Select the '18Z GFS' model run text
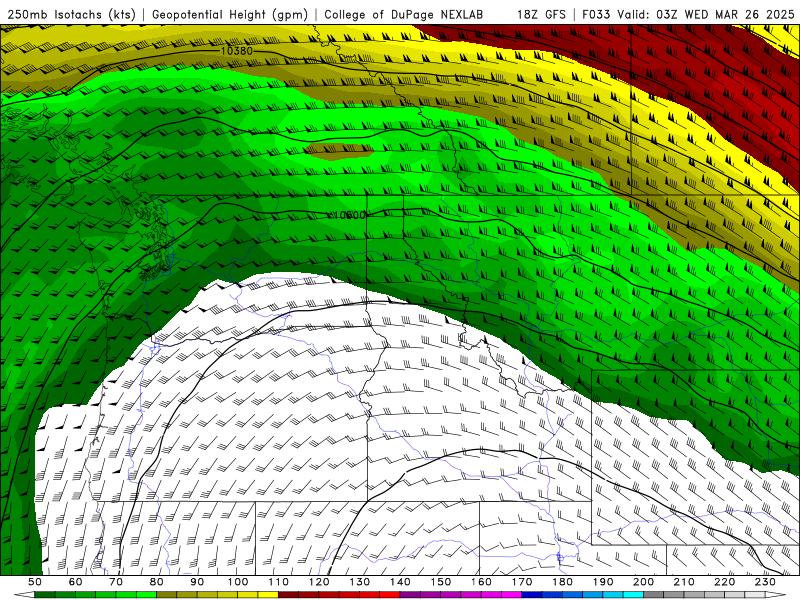This screenshot has height=600, width=800. point(541,14)
